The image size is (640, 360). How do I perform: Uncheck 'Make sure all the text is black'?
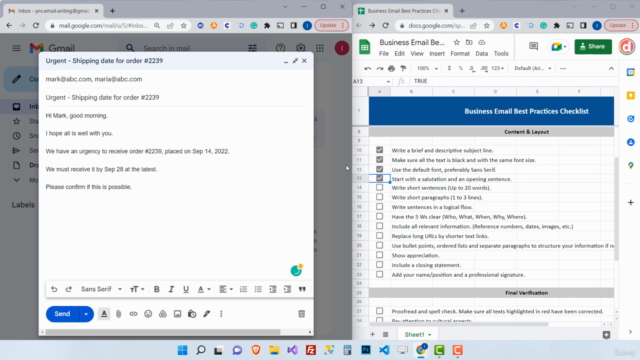380,160
